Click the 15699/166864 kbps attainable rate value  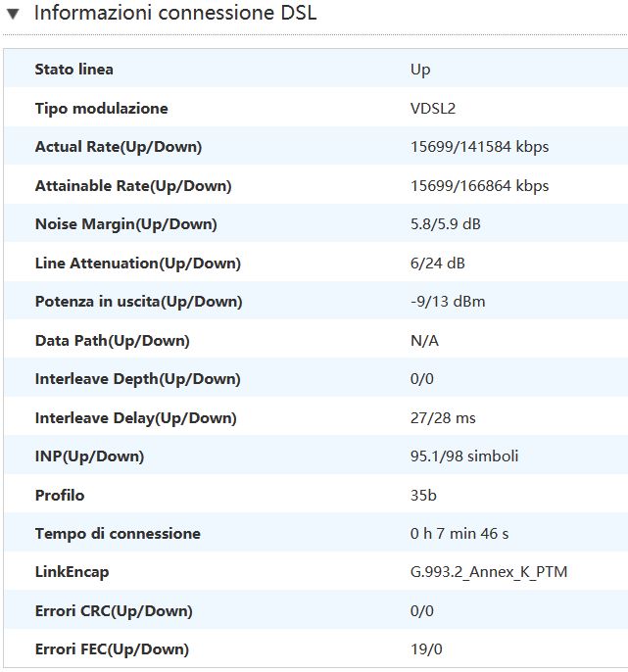tap(479, 186)
